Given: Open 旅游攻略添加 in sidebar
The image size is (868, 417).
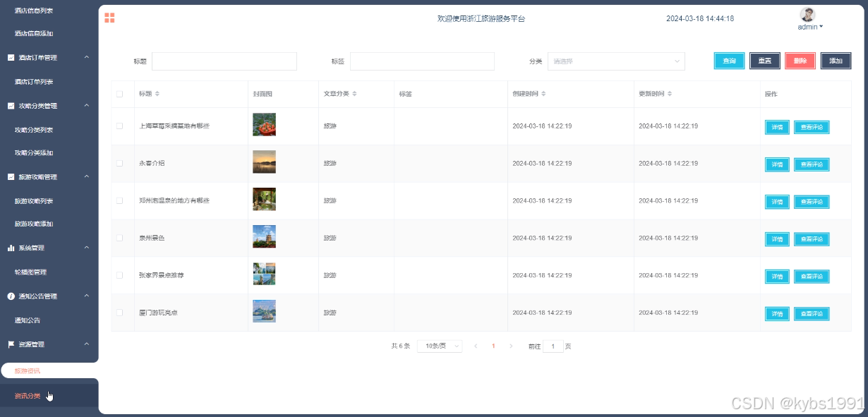Looking at the screenshot, I should 34,224.
